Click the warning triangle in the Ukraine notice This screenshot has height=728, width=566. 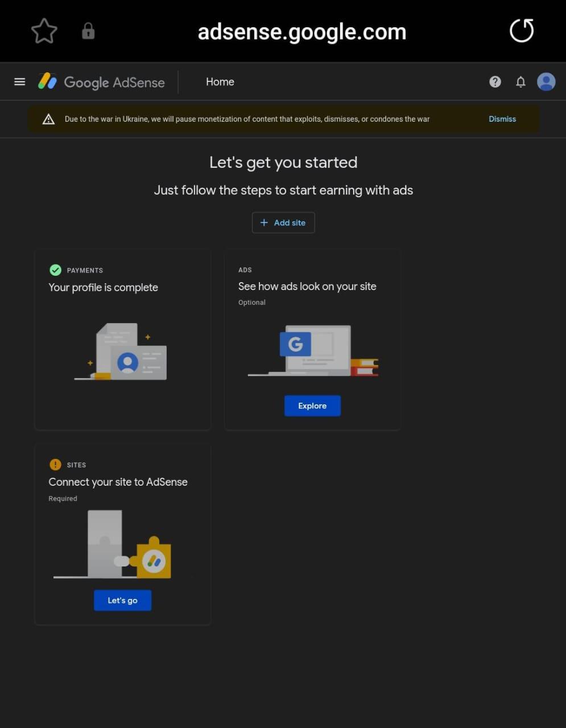pyautogui.click(x=48, y=118)
